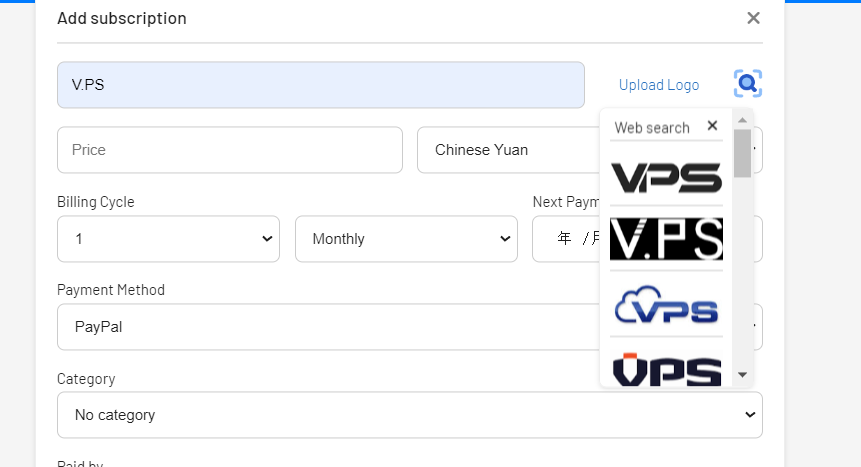The width and height of the screenshot is (861, 467).
Task: Select the red-accented VPS logo at bottom
Action: [666, 368]
